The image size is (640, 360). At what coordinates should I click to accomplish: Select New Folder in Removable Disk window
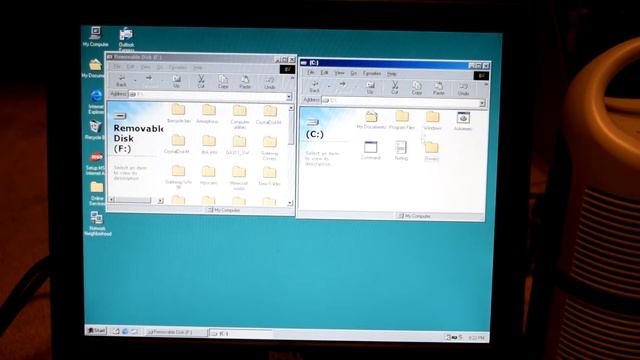[x=269, y=176]
